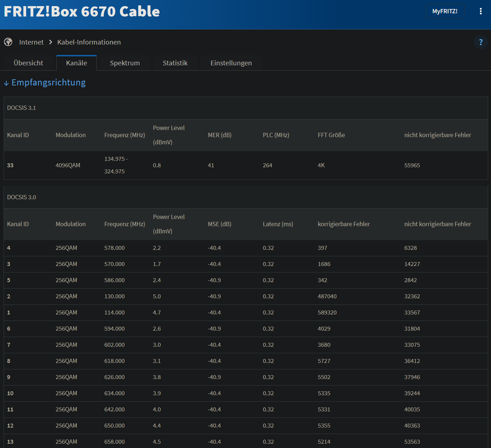Open the Kabel-Informationen breadcrumb

coord(89,42)
